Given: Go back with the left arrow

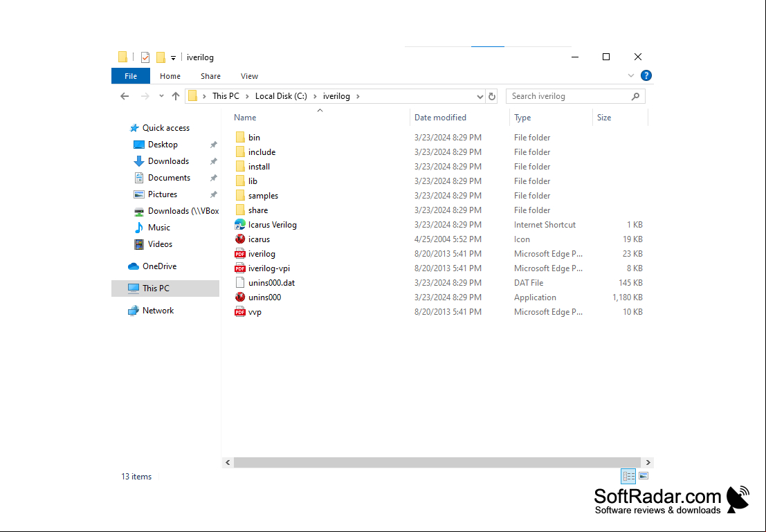Looking at the screenshot, I should (125, 96).
